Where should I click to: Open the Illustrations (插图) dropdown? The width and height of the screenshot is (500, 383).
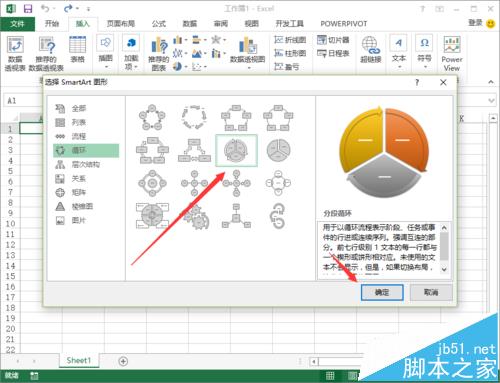coord(106,52)
